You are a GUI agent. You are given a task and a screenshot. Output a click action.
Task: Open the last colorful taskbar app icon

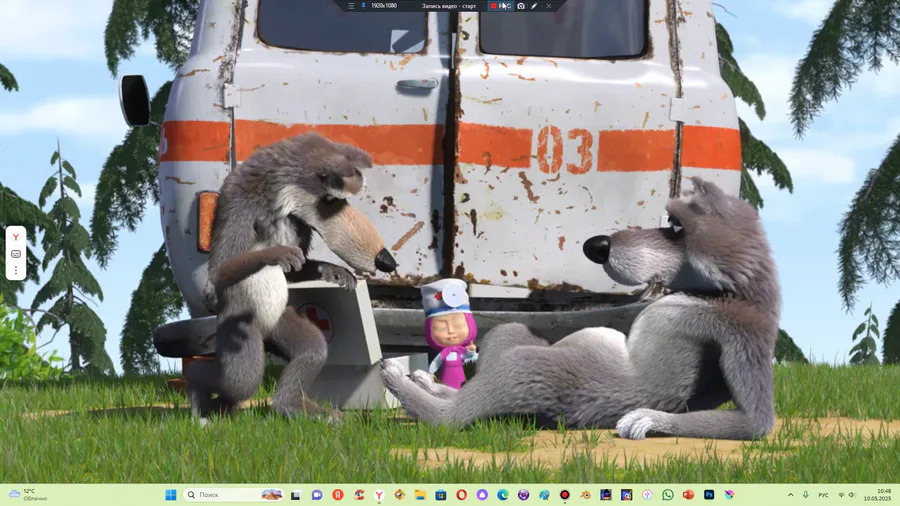[x=730, y=495]
